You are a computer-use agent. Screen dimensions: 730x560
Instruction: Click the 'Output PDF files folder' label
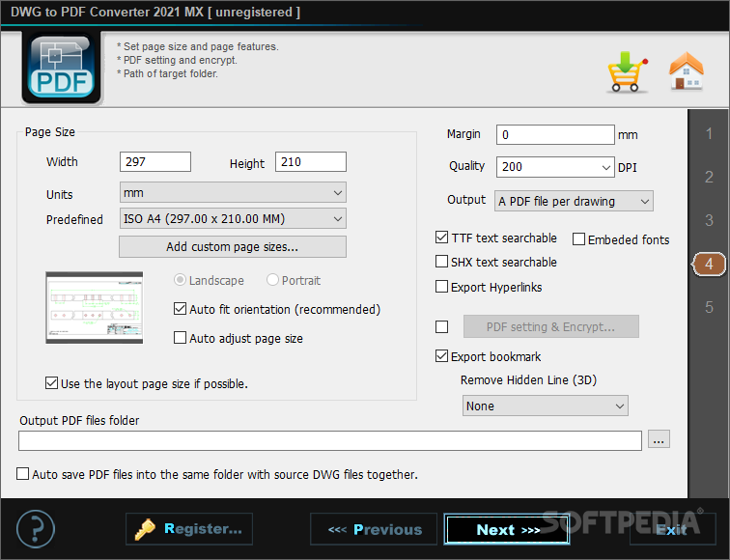point(79,421)
